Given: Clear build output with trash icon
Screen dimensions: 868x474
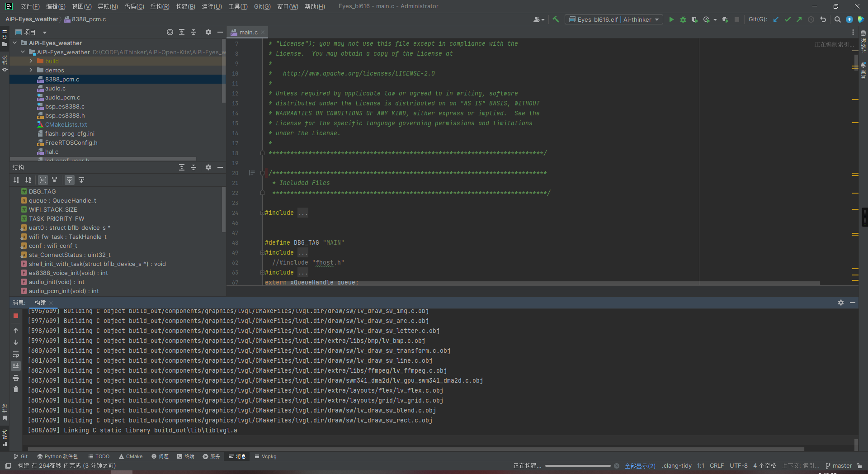Looking at the screenshot, I should [16, 389].
